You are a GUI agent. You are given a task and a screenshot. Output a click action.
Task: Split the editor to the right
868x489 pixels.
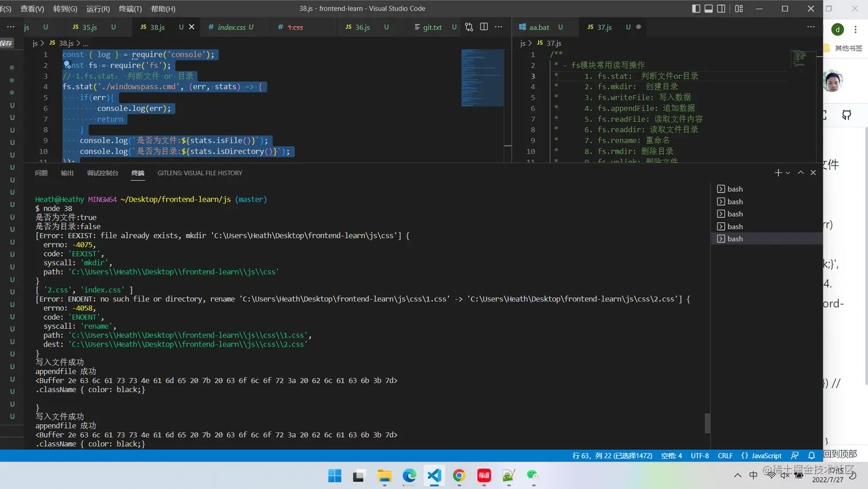(x=484, y=27)
